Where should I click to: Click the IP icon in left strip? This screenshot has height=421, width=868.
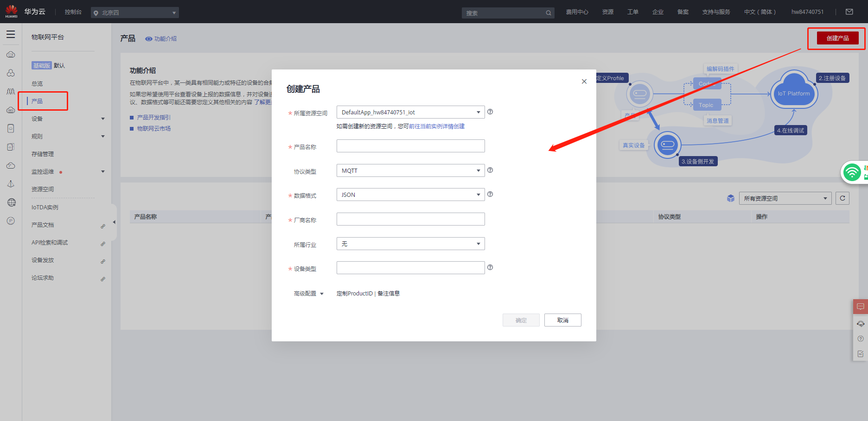tap(11, 221)
